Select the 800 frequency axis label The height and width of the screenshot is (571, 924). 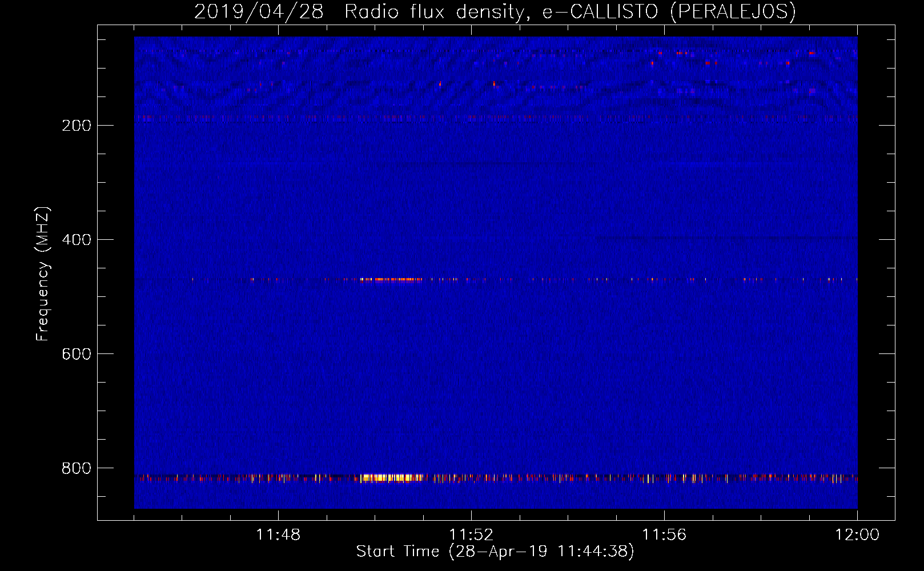(77, 468)
